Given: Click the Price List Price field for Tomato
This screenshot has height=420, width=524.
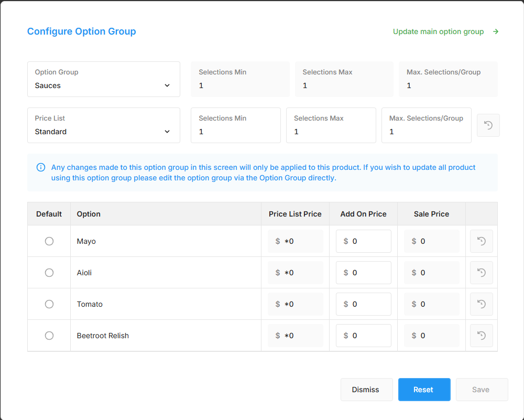Looking at the screenshot, I should [296, 304].
